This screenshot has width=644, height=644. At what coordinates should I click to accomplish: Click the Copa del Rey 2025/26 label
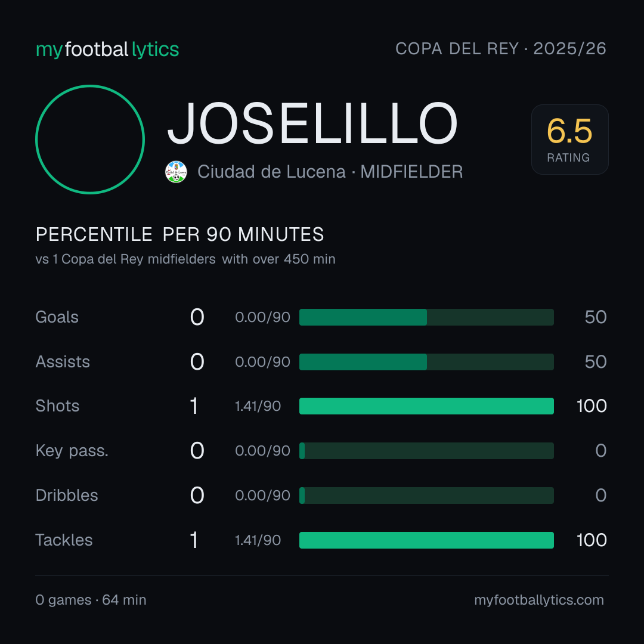tap(501, 49)
